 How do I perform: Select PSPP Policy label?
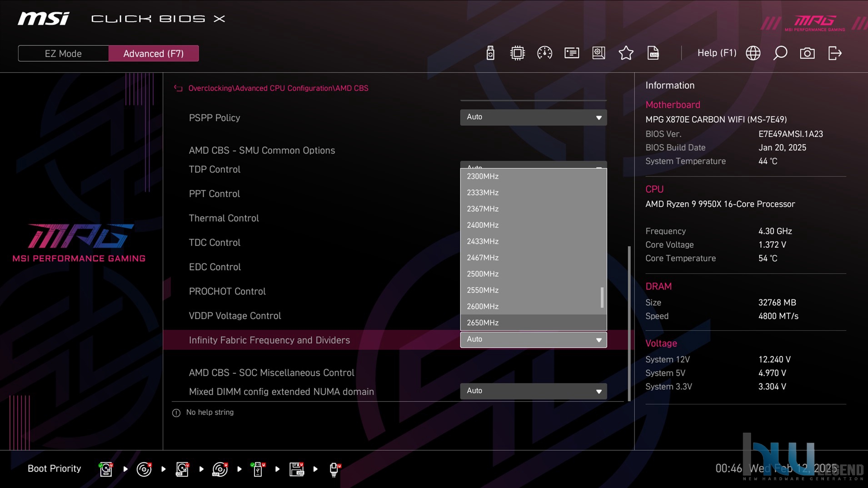215,118
